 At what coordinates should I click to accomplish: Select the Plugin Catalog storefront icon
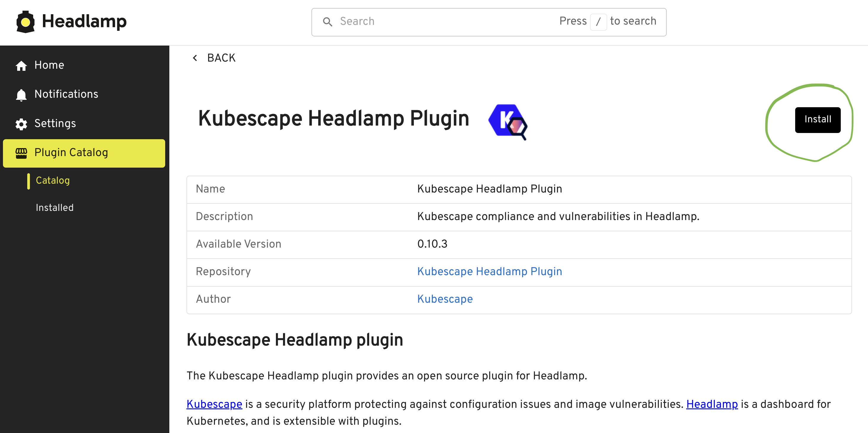[x=21, y=153]
